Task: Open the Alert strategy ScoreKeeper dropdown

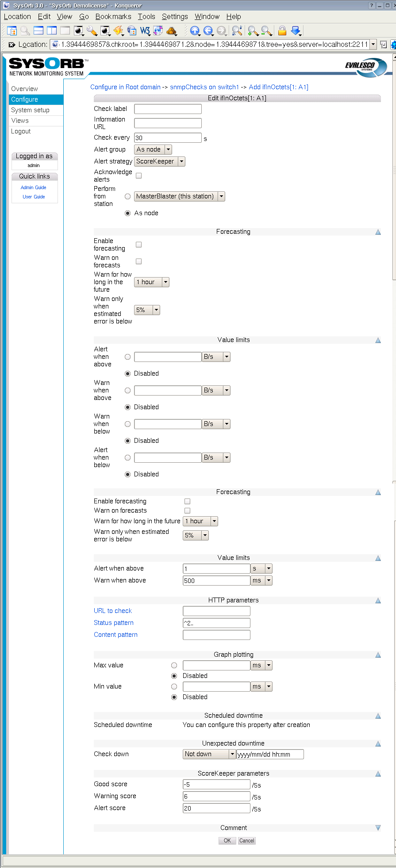Action: 160,162
